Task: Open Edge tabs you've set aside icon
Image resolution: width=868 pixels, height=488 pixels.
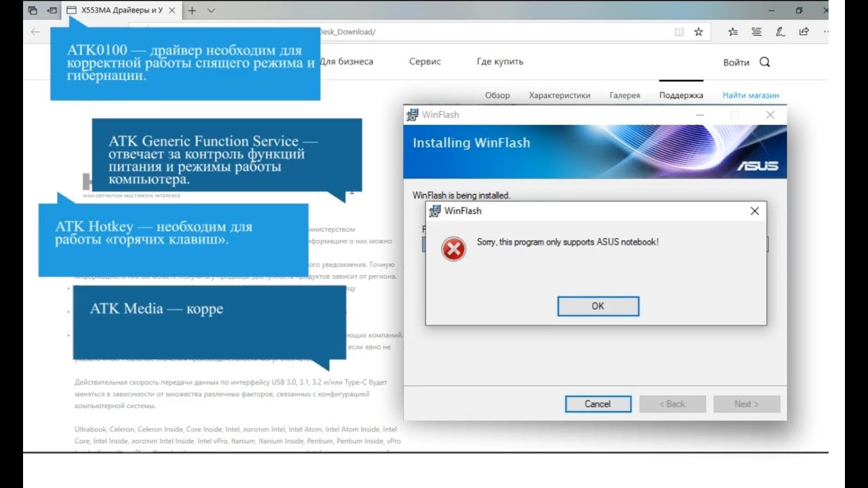Action: pos(32,11)
